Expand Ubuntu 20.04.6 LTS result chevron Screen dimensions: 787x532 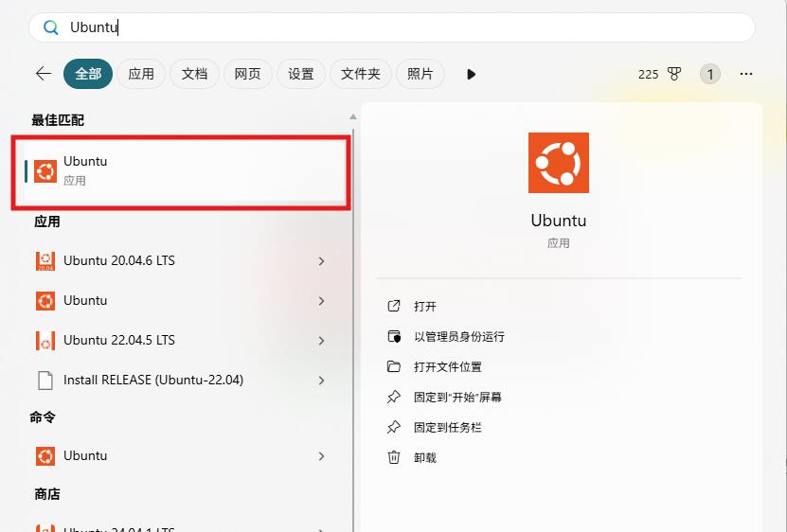point(322,261)
